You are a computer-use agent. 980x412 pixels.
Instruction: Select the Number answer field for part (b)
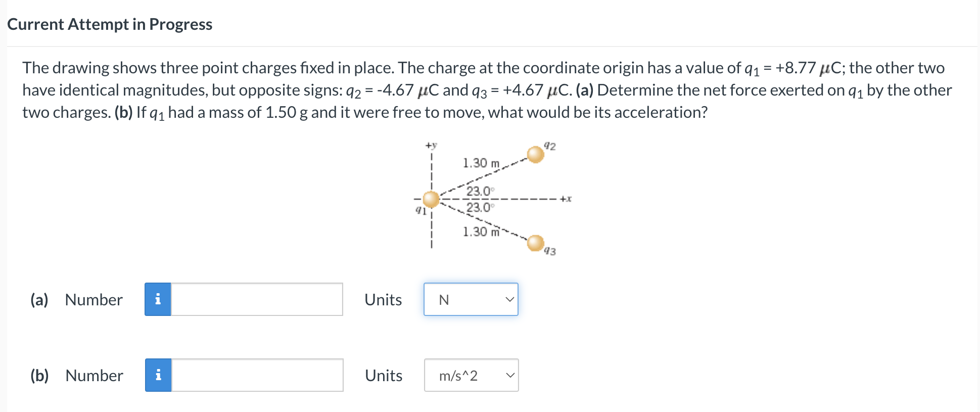tap(257, 375)
